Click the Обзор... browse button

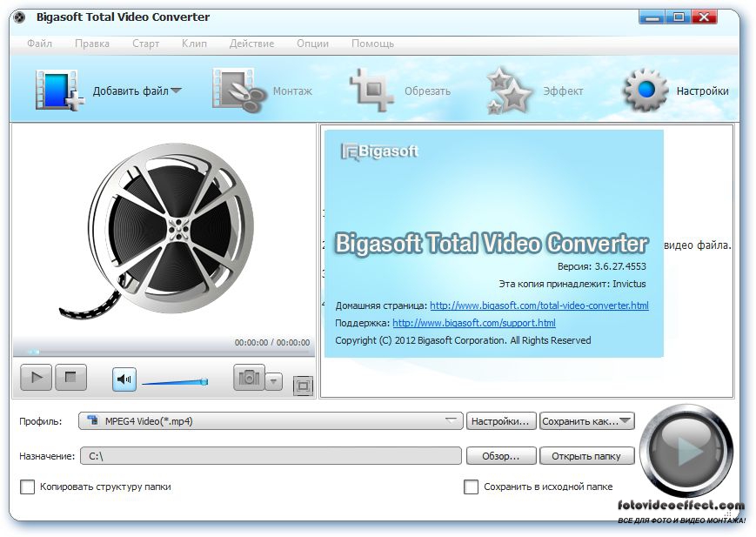[x=501, y=456]
